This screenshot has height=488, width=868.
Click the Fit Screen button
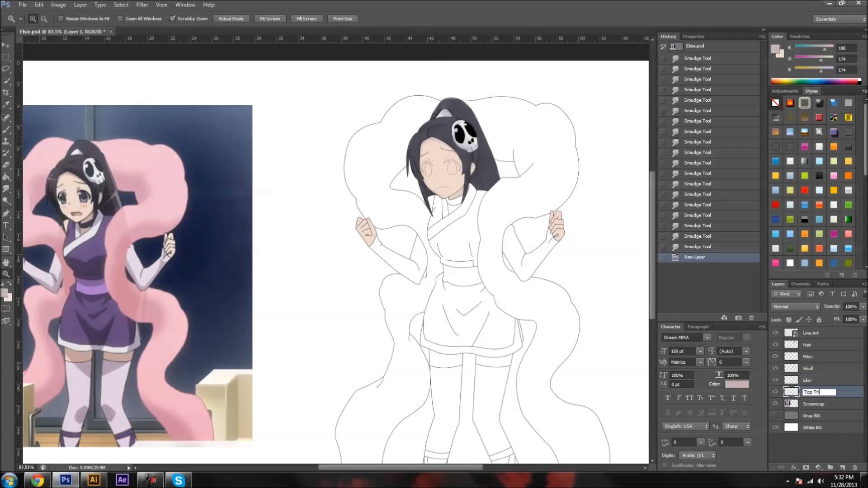click(x=270, y=19)
